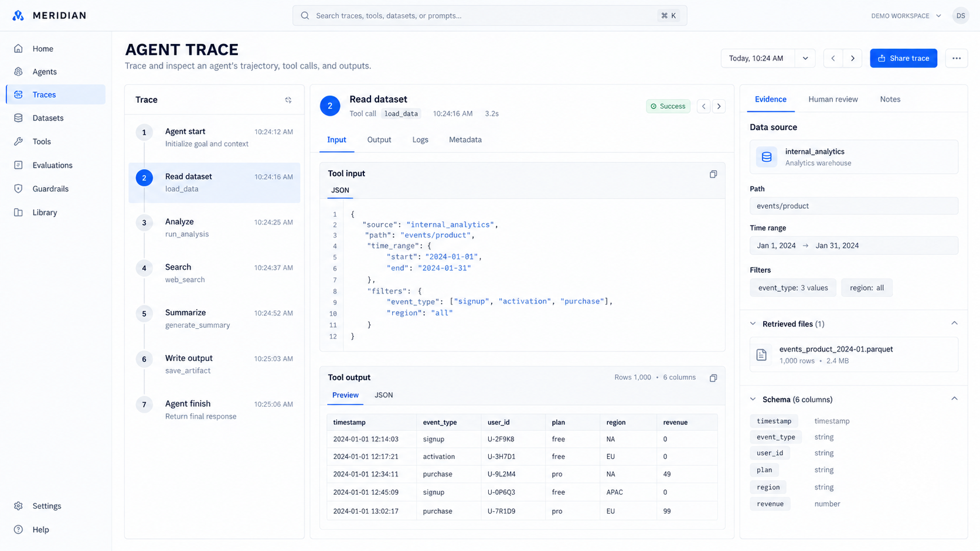Open the DS user avatar
The image size is (980, 551).
click(961, 16)
